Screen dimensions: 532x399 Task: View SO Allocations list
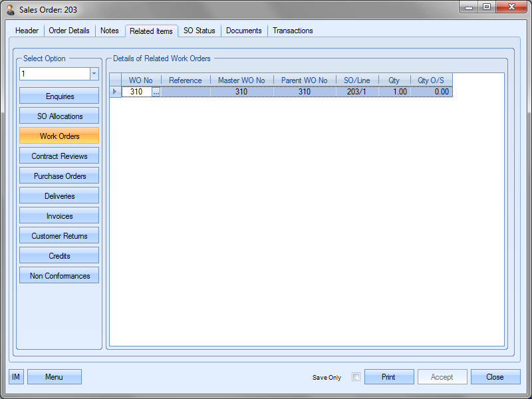(59, 116)
